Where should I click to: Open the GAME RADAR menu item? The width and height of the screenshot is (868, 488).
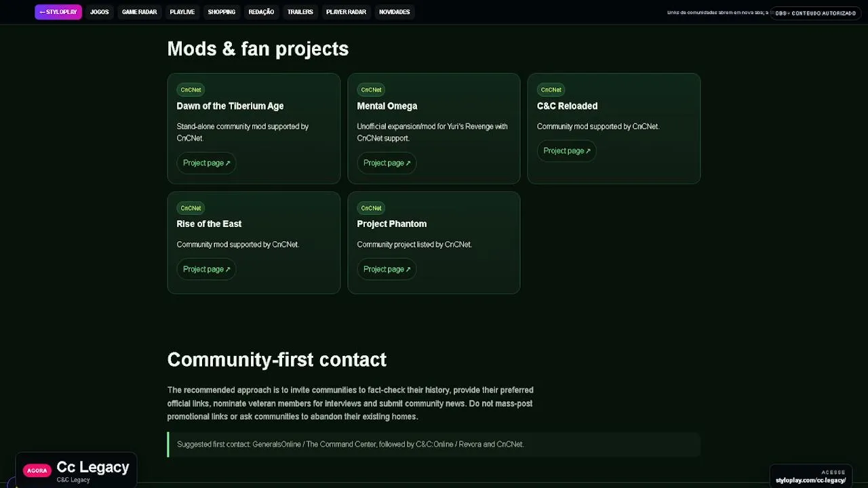(139, 12)
